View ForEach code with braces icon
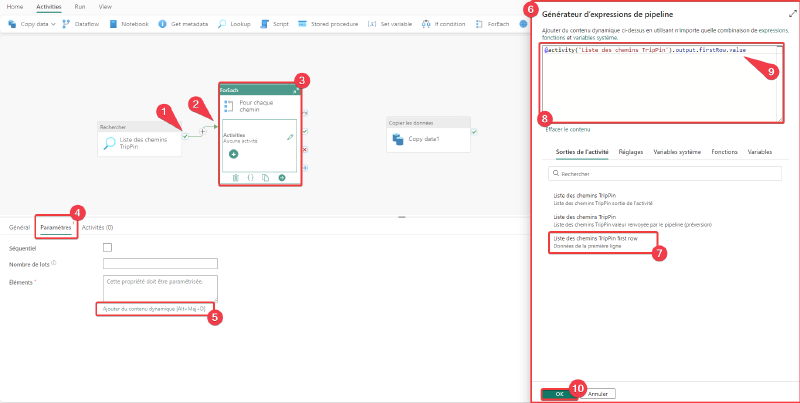This screenshot has width=800, height=403. (251, 178)
